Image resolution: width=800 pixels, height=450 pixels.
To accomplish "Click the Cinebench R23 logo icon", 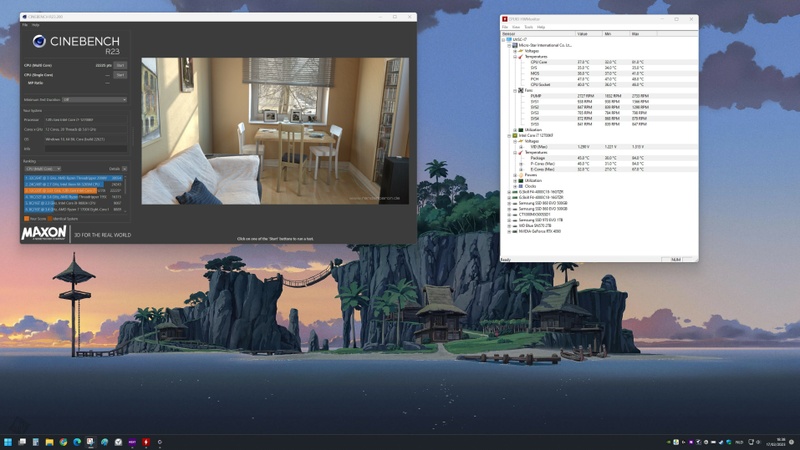I will point(39,41).
